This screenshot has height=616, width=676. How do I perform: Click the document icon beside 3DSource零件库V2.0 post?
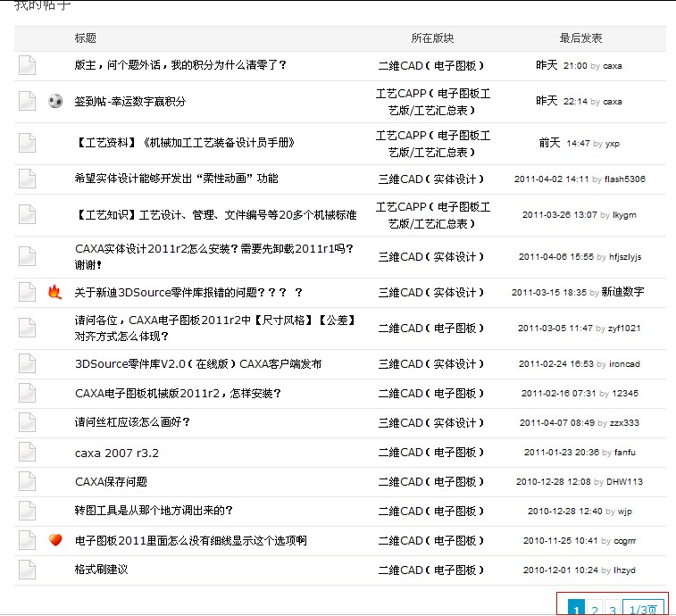tap(27, 364)
